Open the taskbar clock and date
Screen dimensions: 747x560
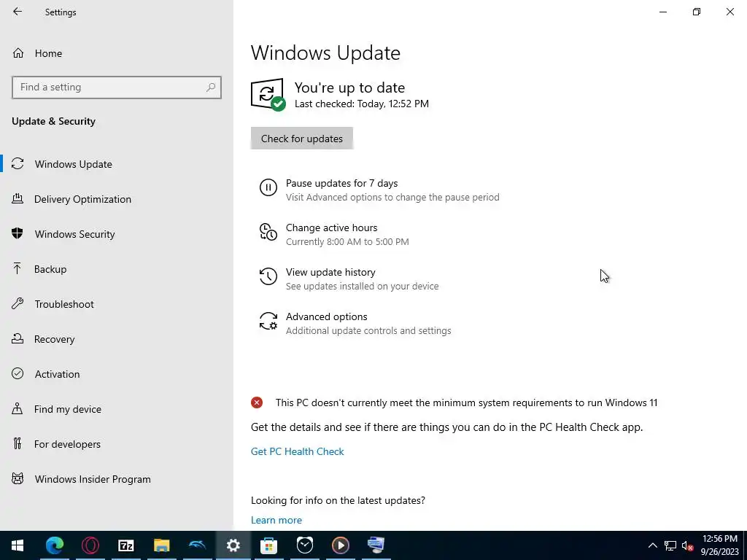720,545
